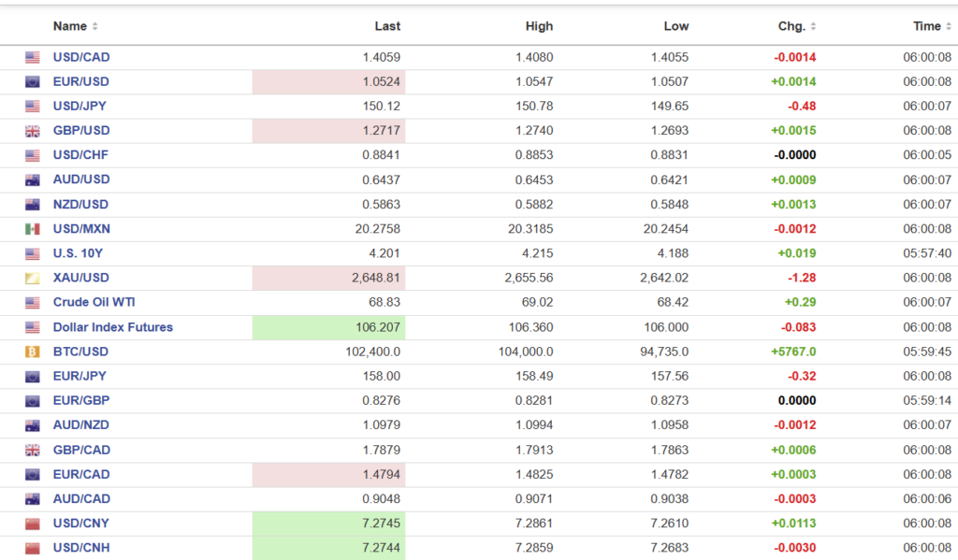
Task: Click the Last column header
Action: point(387,26)
